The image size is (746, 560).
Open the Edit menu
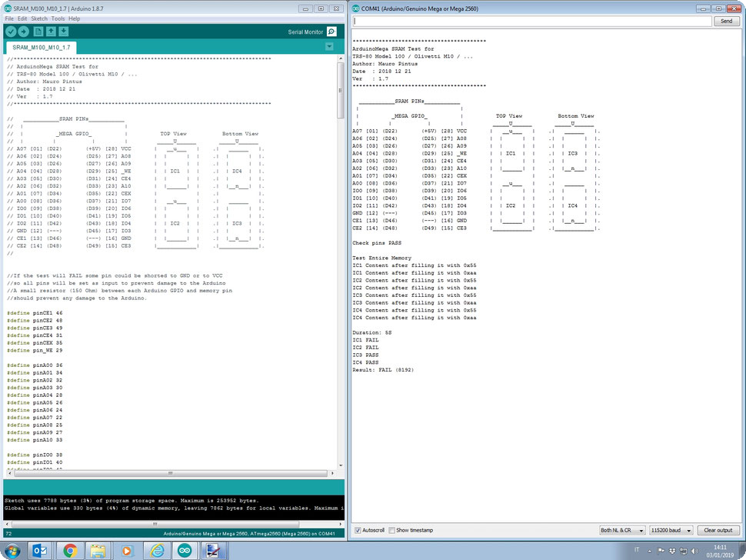click(x=22, y=18)
